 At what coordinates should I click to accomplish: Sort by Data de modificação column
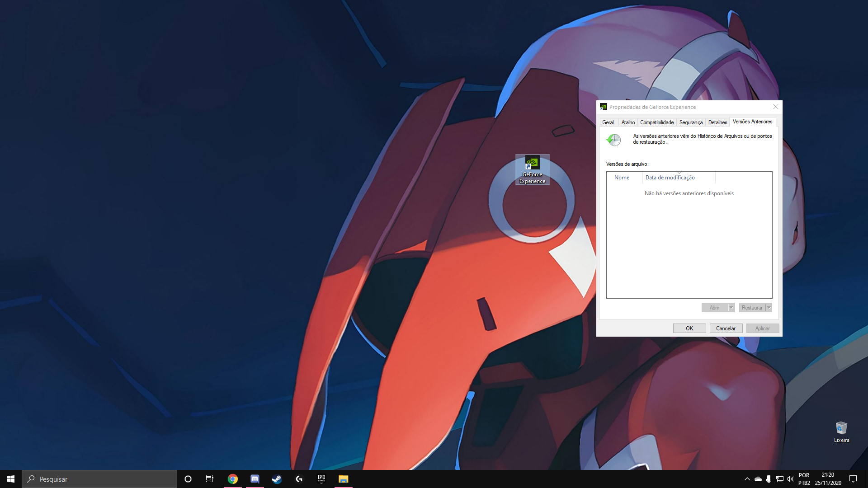pos(679,178)
